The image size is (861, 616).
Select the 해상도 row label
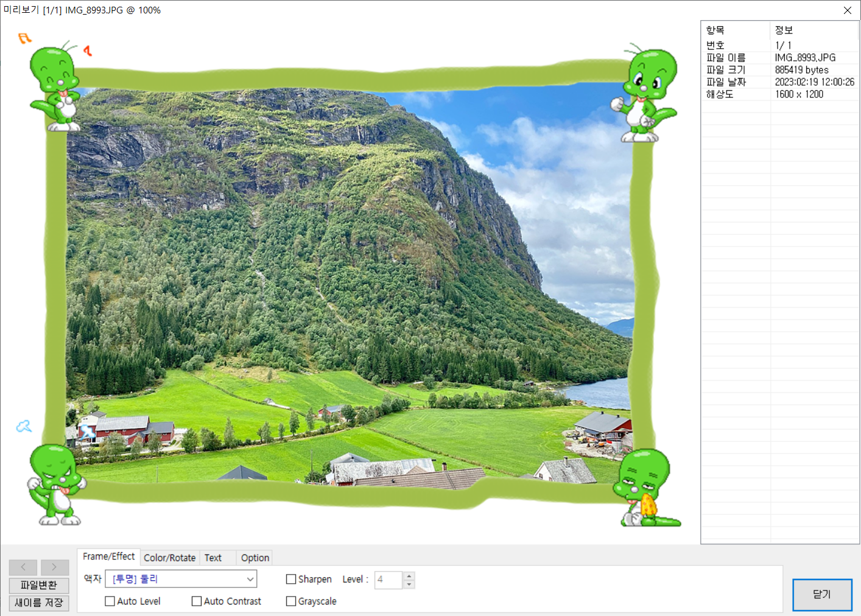pyautogui.click(x=720, y=94)
